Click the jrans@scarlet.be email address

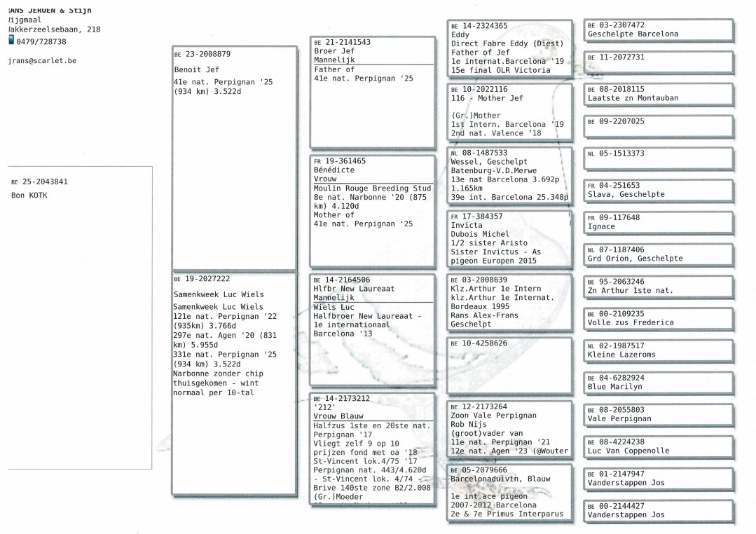pyautogui.click(x=42, y=61)
